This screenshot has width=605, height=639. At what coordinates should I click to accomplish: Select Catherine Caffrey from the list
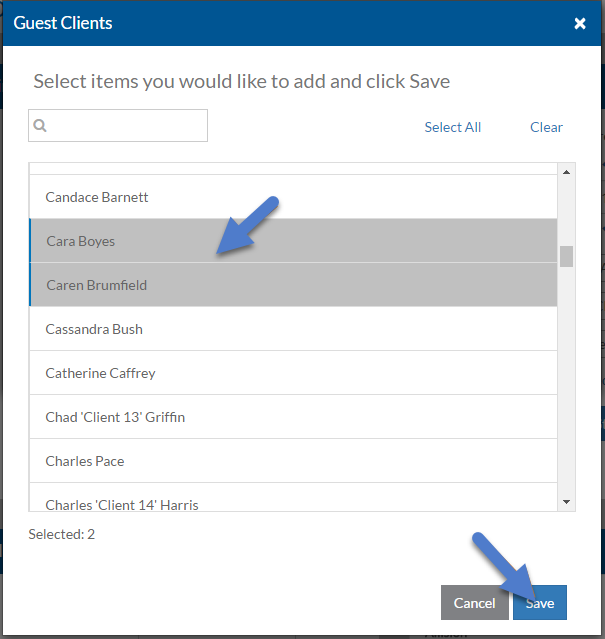pos(293,373)
